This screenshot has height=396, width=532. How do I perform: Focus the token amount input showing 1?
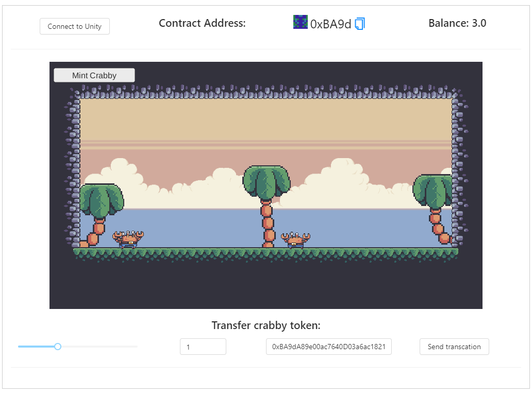coord(203,347)
